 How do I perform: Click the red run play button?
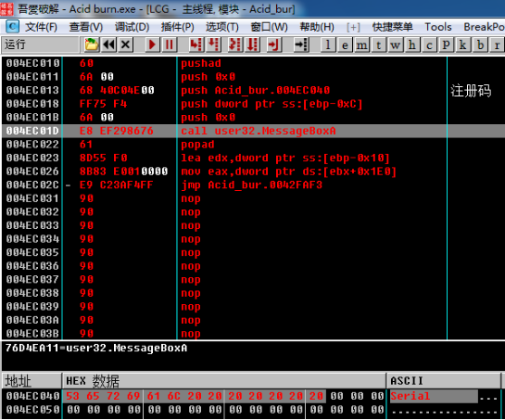pyautogui.click(x=152, y=45)
